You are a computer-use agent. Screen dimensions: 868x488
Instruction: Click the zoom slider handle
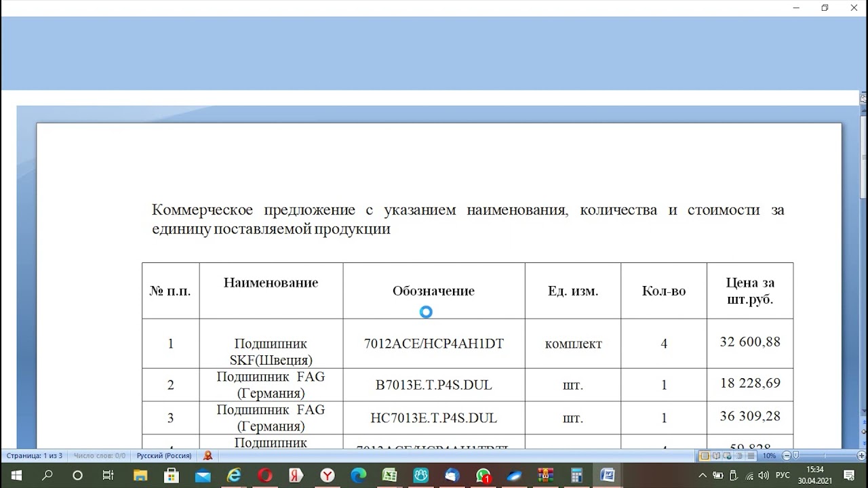click(795, 455)
